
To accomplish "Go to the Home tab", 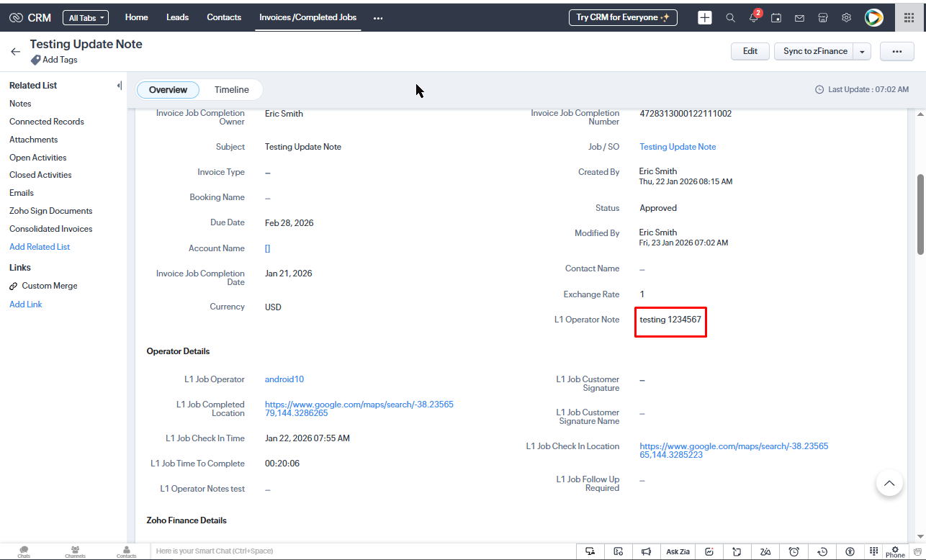I will [x=137, y=17].
